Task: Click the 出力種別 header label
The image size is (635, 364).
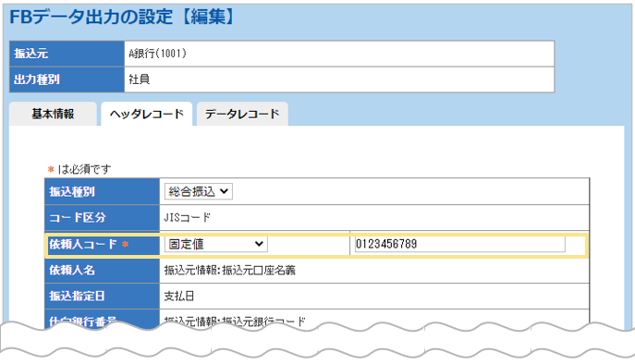Action: click(x=37, y=79)
